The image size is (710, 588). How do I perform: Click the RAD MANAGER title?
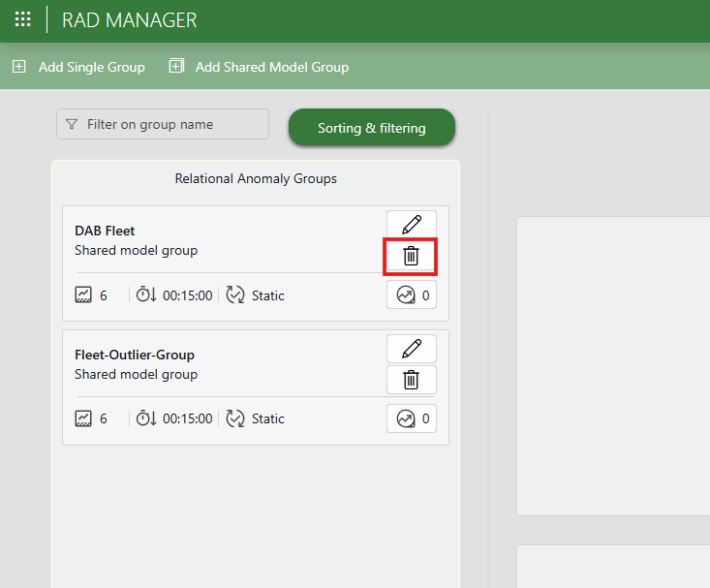[x=130, y=20]
